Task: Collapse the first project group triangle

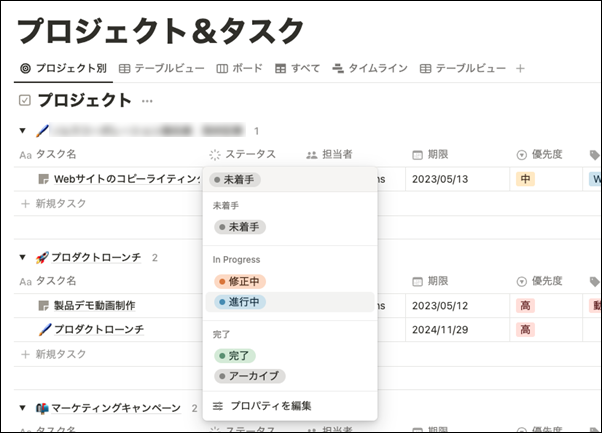Action: click(x=23, y=130)
